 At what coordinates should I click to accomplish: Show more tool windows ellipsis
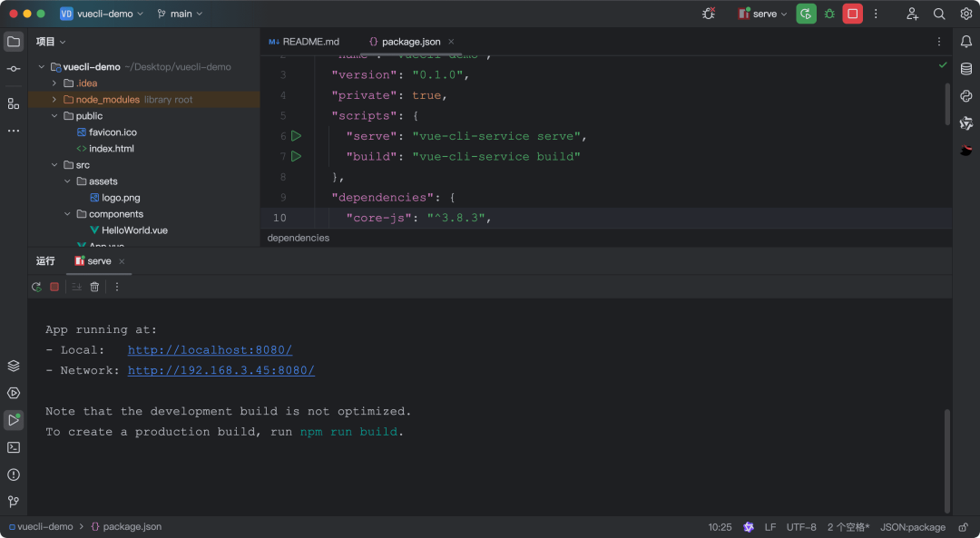coord(13,131)
